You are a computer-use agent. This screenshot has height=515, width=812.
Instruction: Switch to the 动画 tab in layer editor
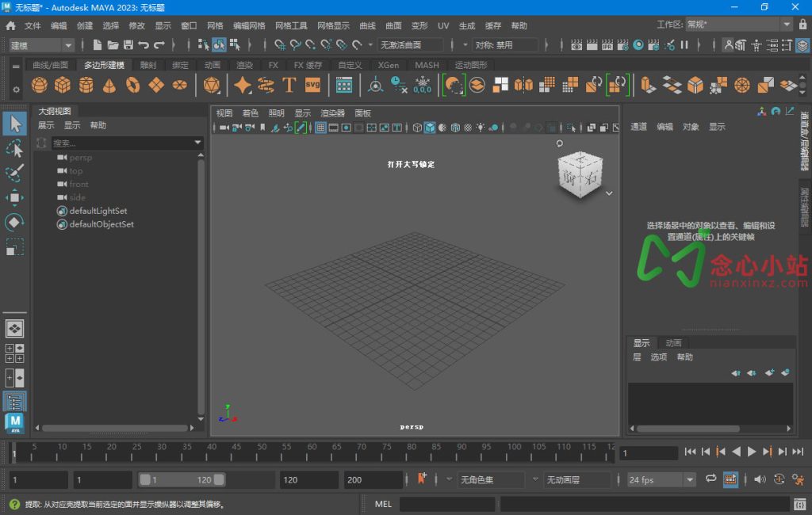[x=673, y=342]
